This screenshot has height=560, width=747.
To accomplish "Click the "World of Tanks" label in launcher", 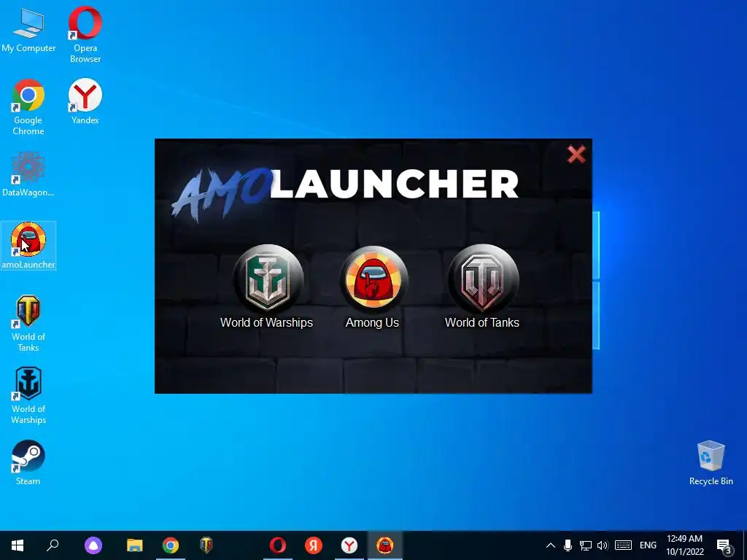I will click(x=481, y=322).
